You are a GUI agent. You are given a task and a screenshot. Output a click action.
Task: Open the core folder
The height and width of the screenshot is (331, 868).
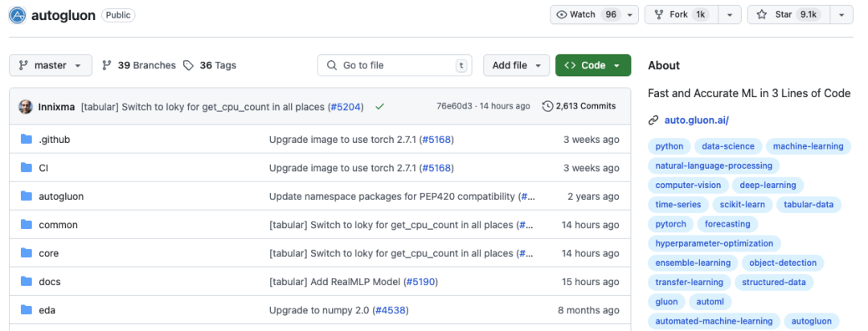tap(49, 254)
